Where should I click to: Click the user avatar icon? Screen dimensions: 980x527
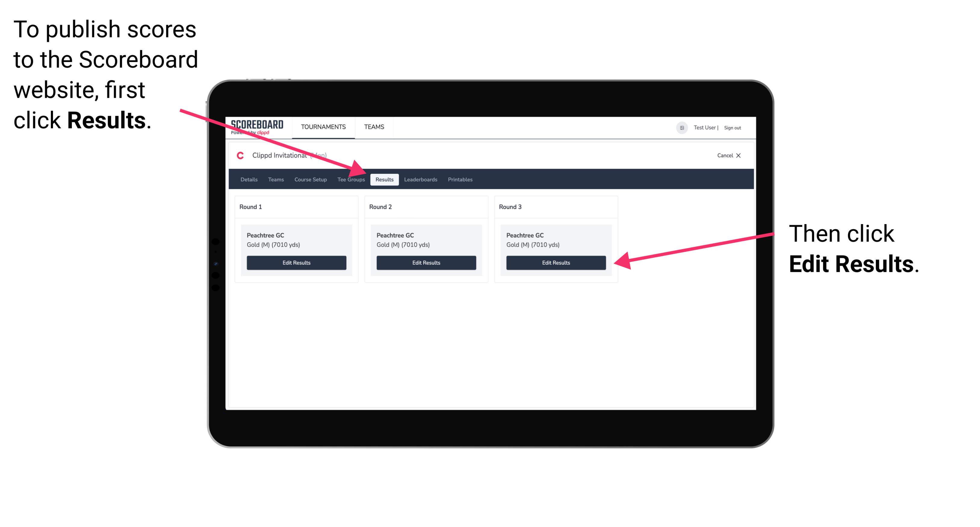(683, 127)
